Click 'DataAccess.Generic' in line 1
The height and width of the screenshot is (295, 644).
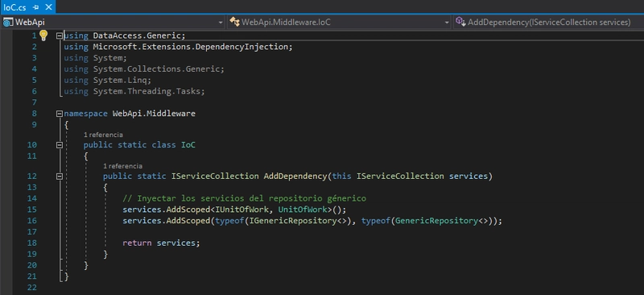(x=137, y=35)
